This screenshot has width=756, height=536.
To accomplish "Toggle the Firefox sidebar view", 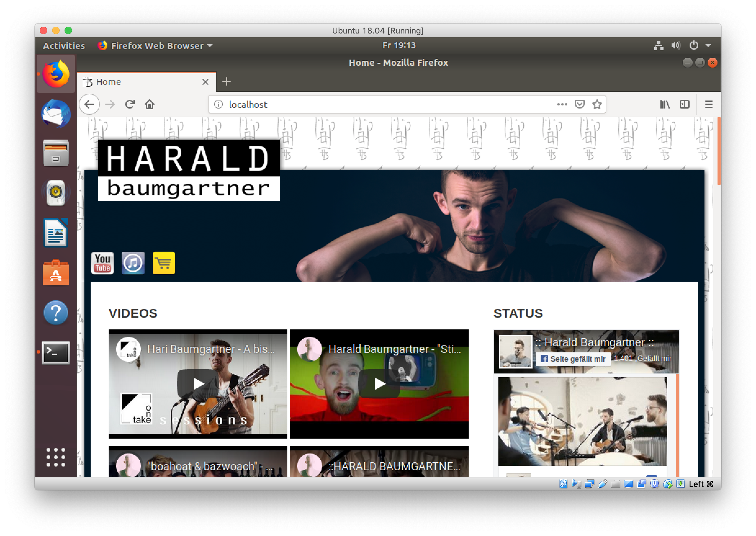I will (684, 105).
